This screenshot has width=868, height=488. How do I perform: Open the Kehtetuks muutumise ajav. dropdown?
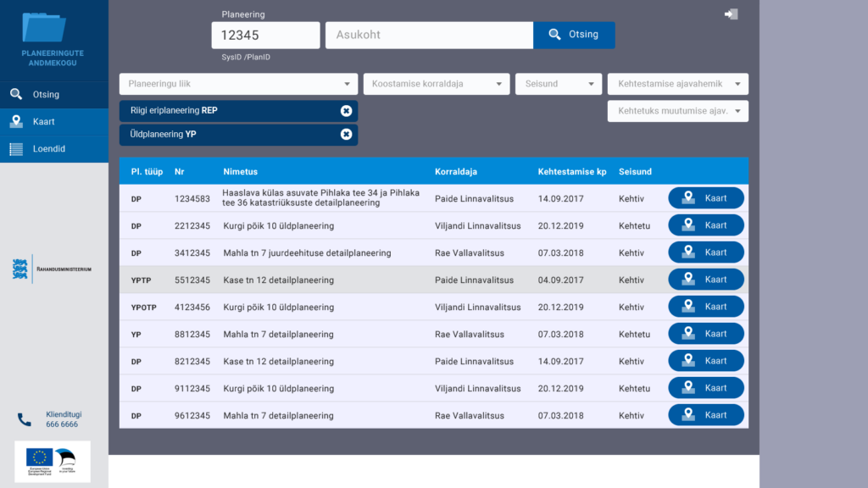(x=677, y=111)
